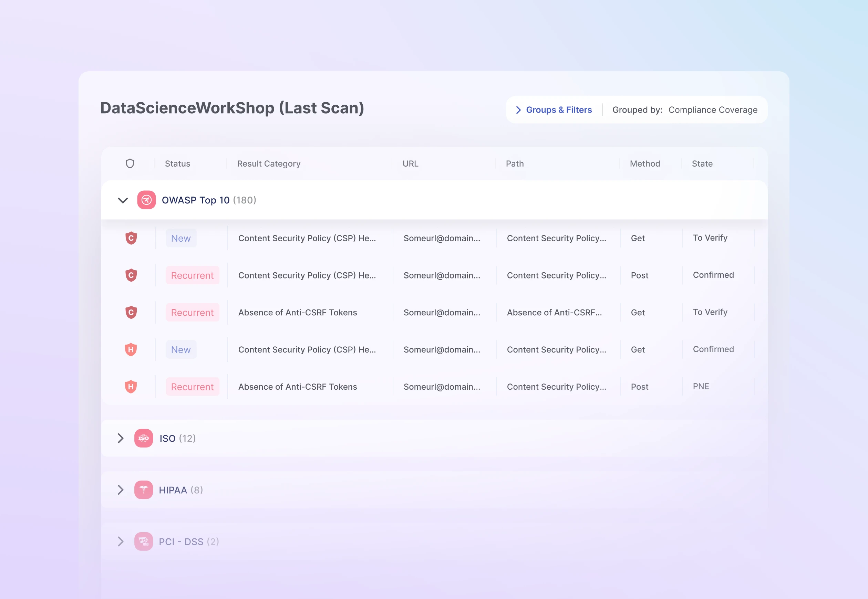Click the PCI - DSS group icon

point(143,542)
